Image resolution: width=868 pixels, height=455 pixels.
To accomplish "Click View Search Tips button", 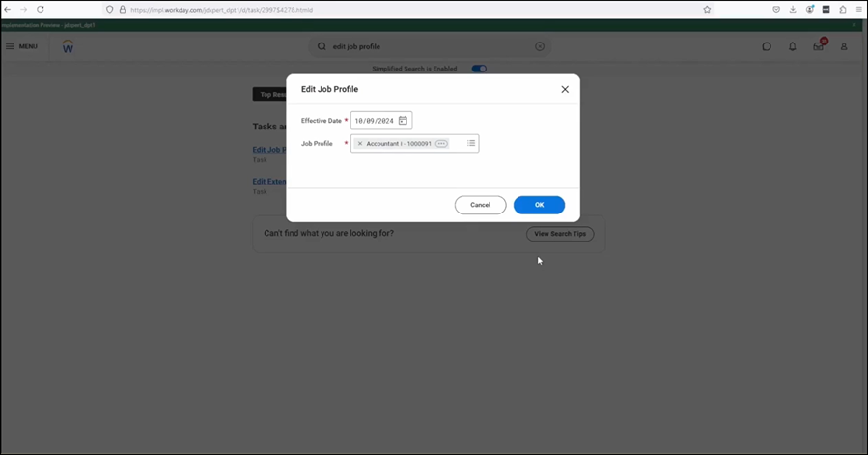I will pyautogui.click(x=560, y=234).
